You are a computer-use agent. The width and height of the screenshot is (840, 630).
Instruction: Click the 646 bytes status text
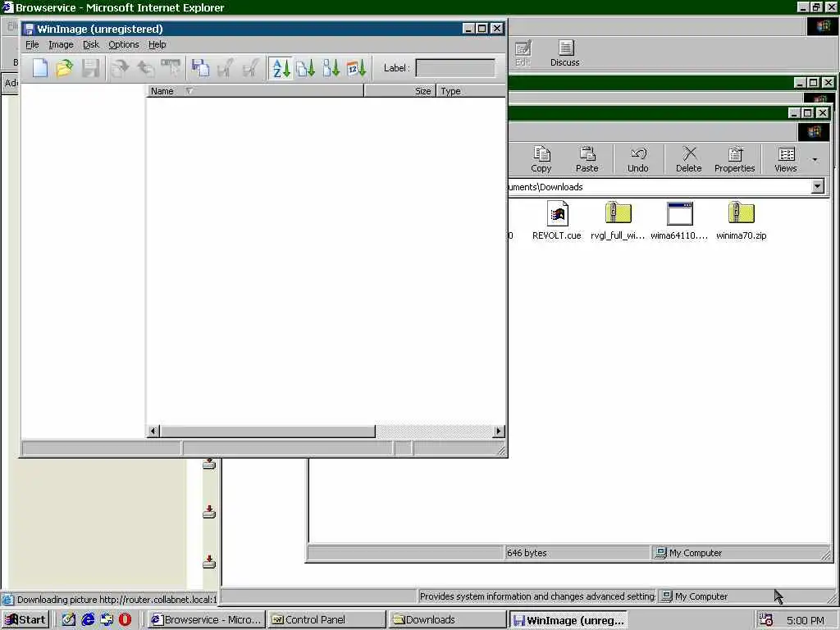(x=527, y=553)
